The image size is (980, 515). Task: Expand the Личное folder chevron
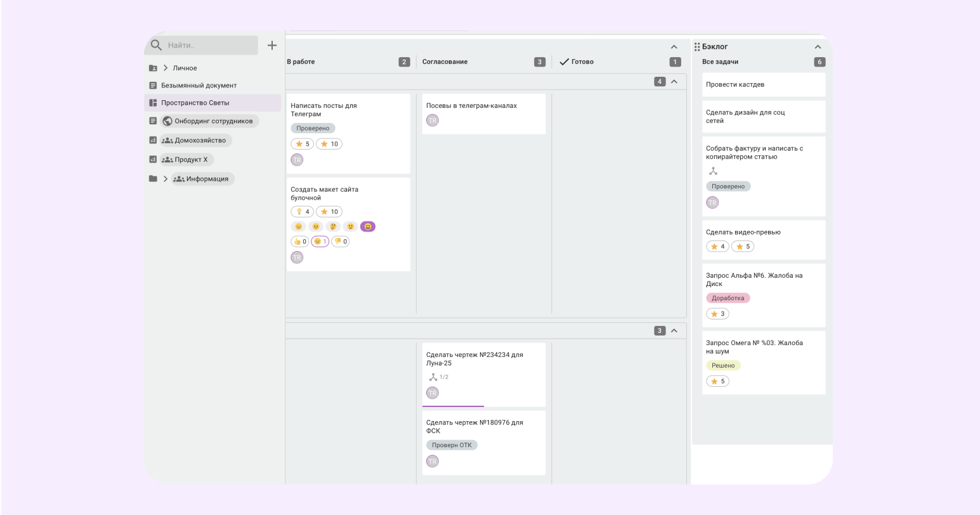[x=166, y=68]
